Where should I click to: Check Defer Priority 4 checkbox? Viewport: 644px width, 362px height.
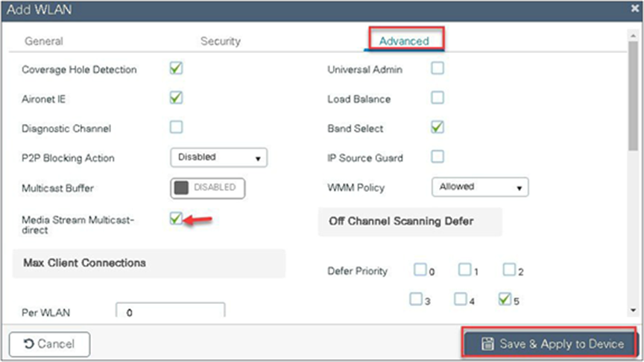pos(461,299)
